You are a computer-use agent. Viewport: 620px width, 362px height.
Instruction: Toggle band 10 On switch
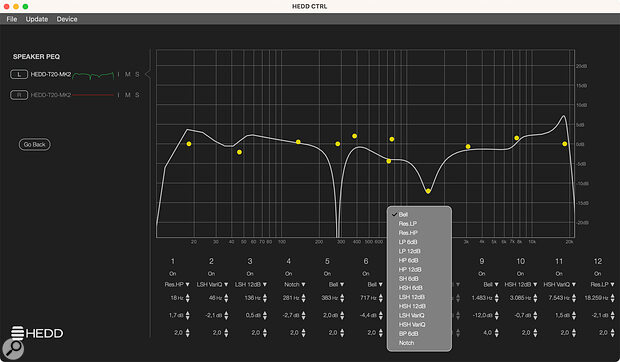point(520,273)
